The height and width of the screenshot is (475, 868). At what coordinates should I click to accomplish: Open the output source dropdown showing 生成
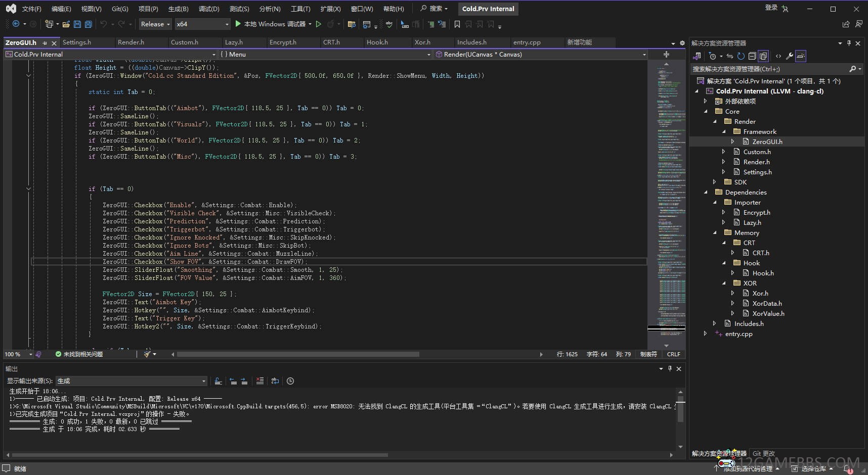point(132,381)
